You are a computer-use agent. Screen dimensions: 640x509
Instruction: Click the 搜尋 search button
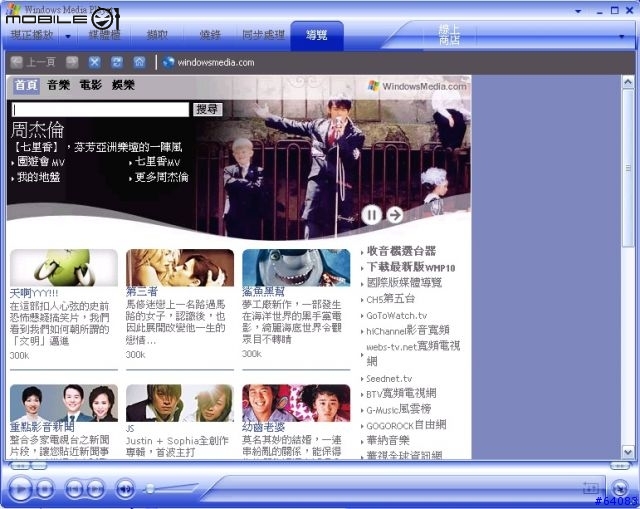click(208, 109)
